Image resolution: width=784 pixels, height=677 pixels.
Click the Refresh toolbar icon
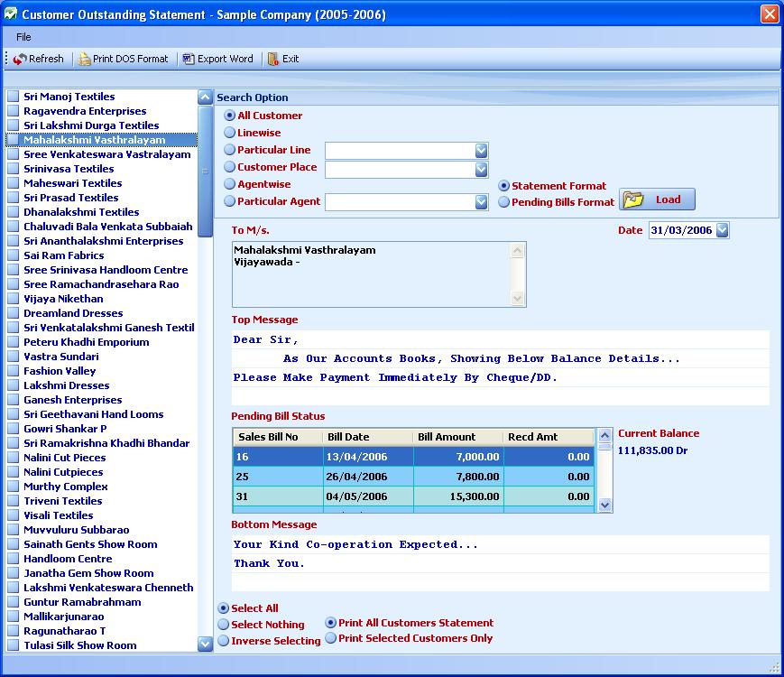pos(20,59)
